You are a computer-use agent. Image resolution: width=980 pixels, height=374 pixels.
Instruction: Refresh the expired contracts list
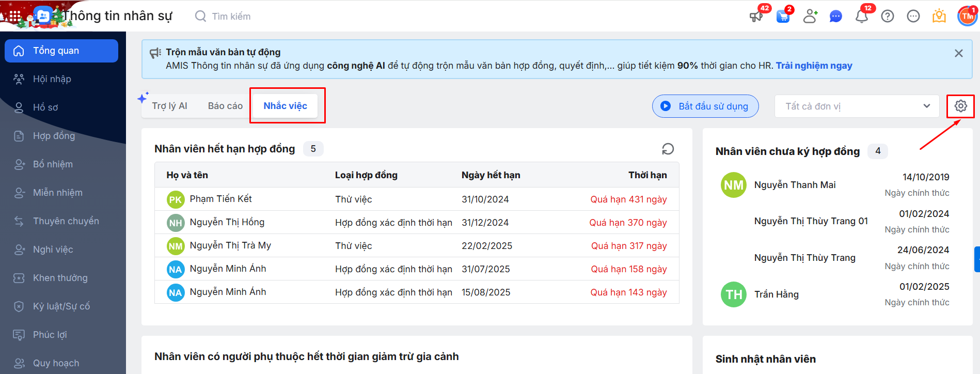coord(668,149)
